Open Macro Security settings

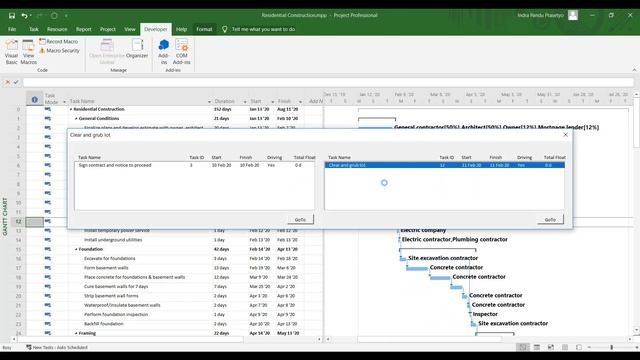click(x=60, y=51)
